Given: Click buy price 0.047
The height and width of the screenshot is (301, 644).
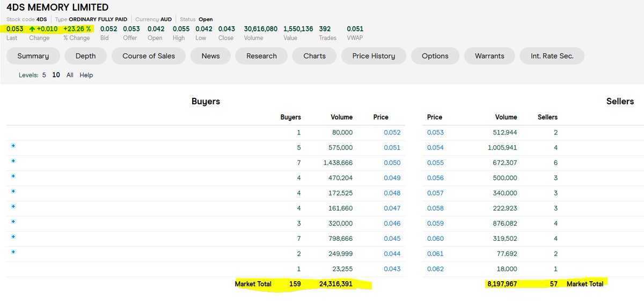Looking at the screenshot, I should [x=392, y=208].
